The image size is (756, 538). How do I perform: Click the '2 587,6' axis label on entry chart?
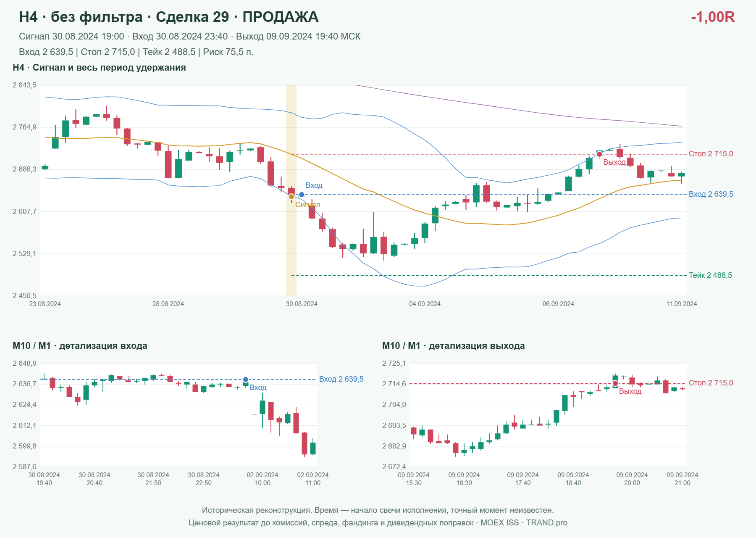(25, 467)
